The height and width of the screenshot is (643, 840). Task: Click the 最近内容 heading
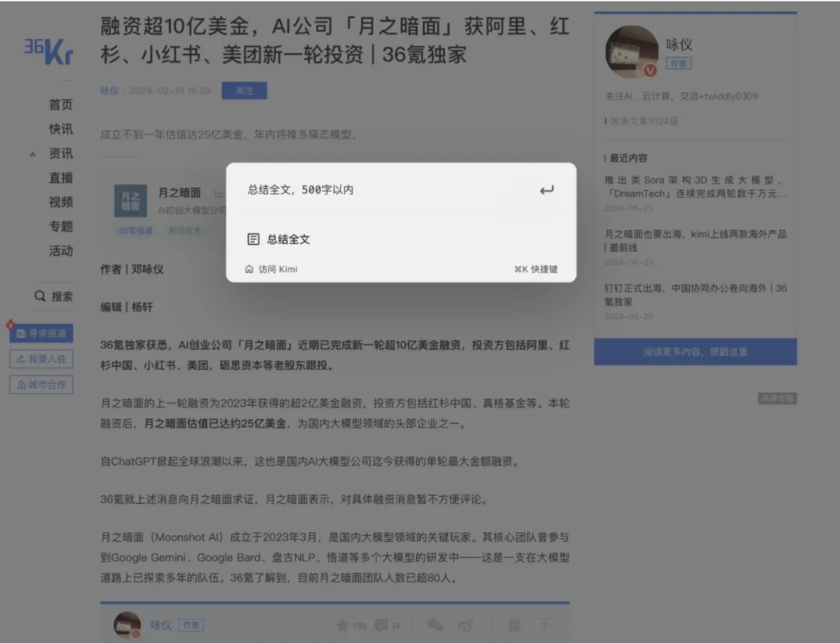pos(628,158)
